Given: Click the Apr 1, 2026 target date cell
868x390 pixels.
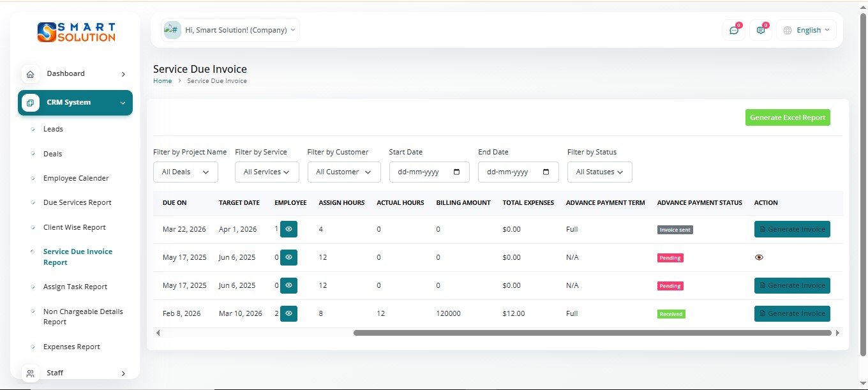Looking at the screenshot, I should coord(238,229).
